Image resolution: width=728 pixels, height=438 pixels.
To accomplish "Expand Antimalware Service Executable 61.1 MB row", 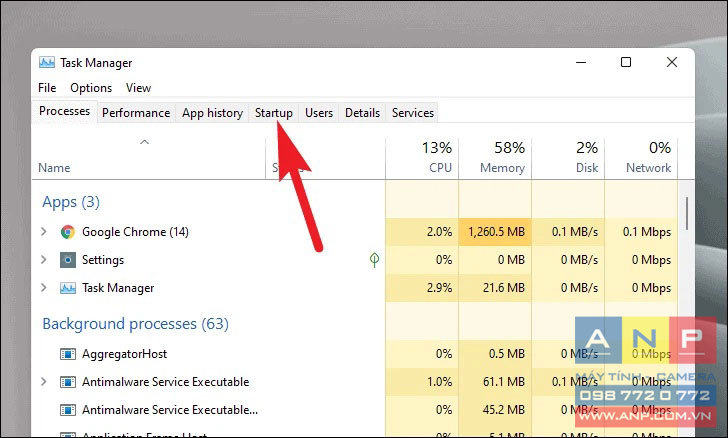I will [44, 381].
